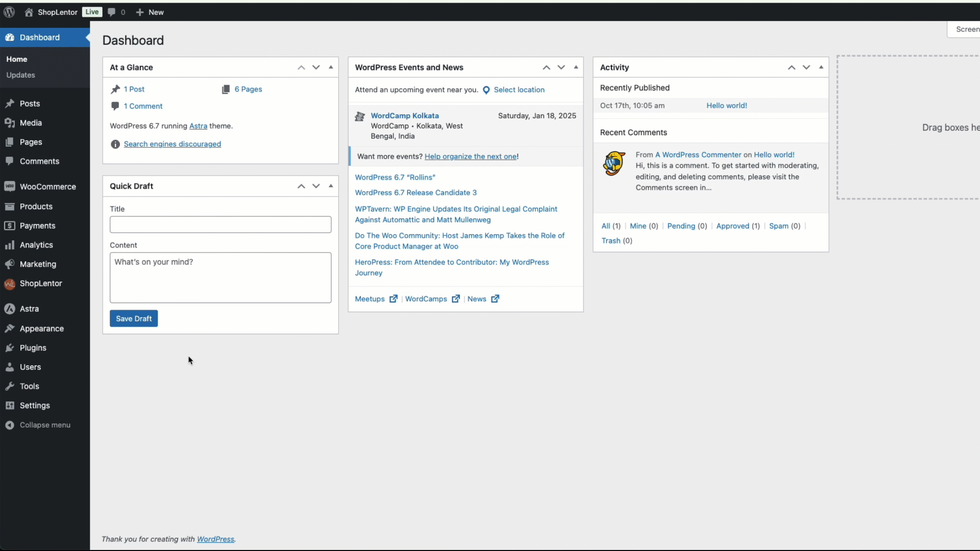Open WordPress 6.7 "Rollins" news link

tap(395, 178)
